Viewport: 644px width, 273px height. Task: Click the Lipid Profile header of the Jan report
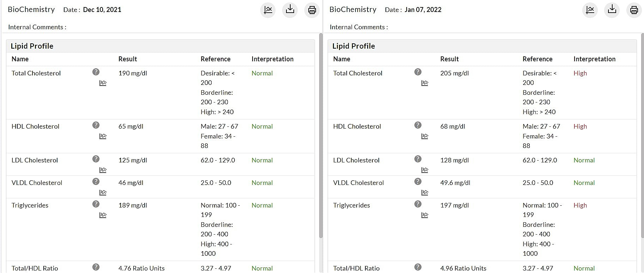click(x=353, y=46)
